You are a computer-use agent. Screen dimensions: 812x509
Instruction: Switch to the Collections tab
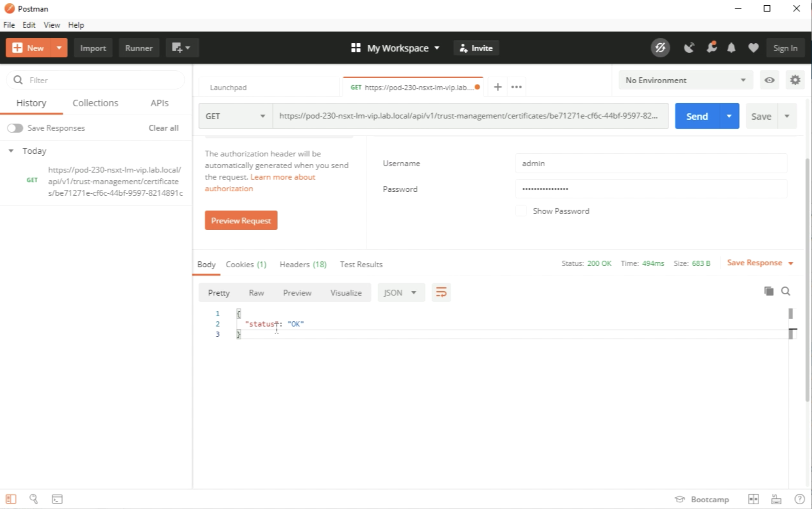click(x=95, y=103)
